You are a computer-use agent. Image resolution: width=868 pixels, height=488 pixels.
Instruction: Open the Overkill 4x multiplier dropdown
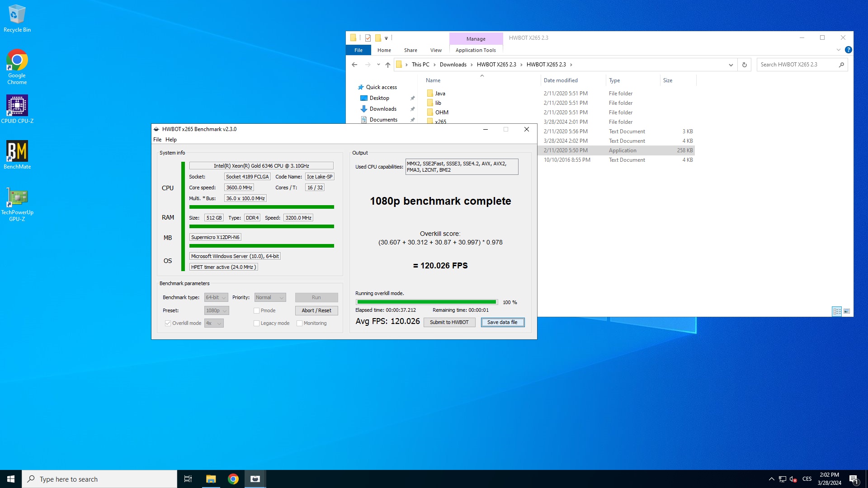tap(214, 323)
